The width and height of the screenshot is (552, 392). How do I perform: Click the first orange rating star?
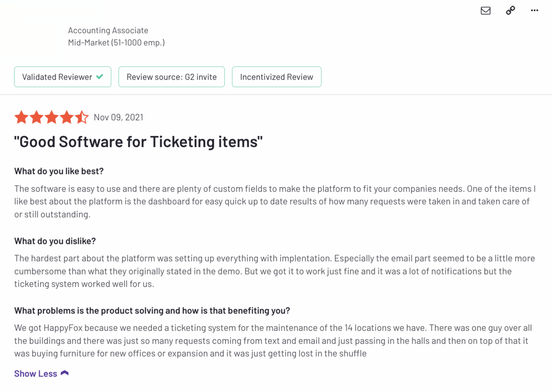[21, 117]
